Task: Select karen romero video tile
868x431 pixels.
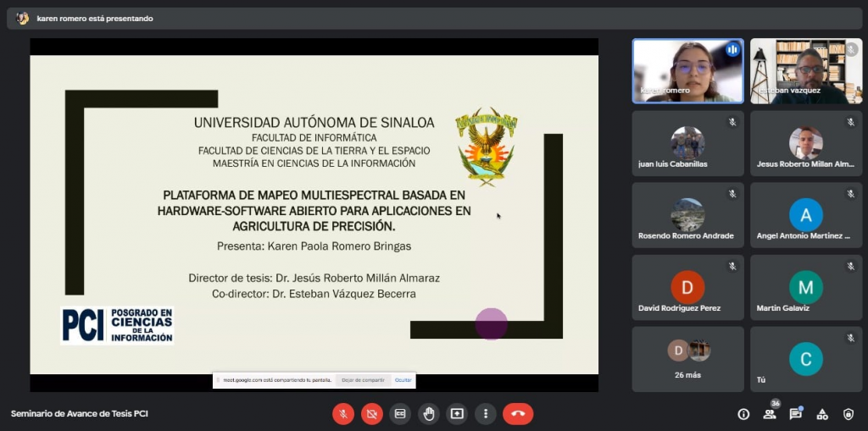Action: pos(688,71)
